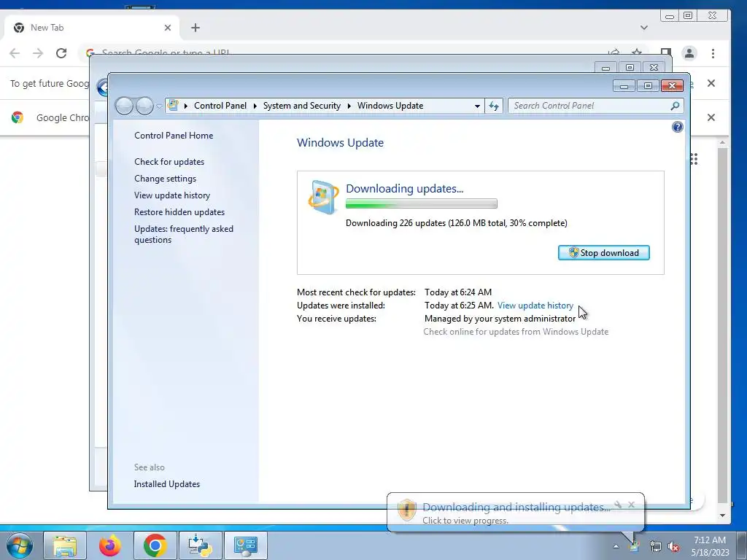Click the warning shield in the balloon
The image size is (747, 560).
[x=407, y=510]
